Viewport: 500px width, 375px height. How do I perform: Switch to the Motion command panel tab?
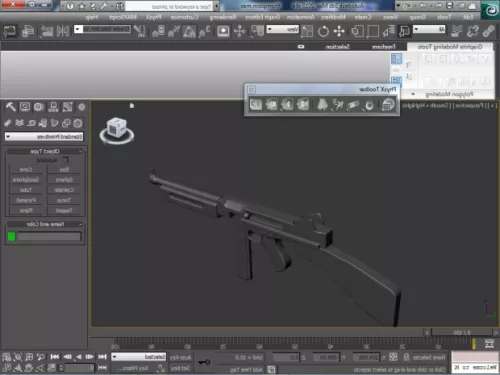38,107
